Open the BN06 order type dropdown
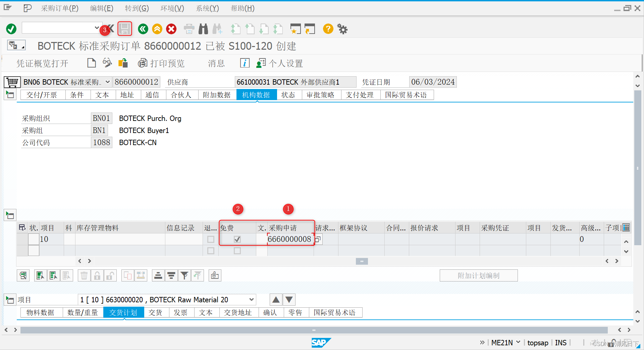Image resolution: width=644 pixels, height=350 pixels. [x=108, y=82]
